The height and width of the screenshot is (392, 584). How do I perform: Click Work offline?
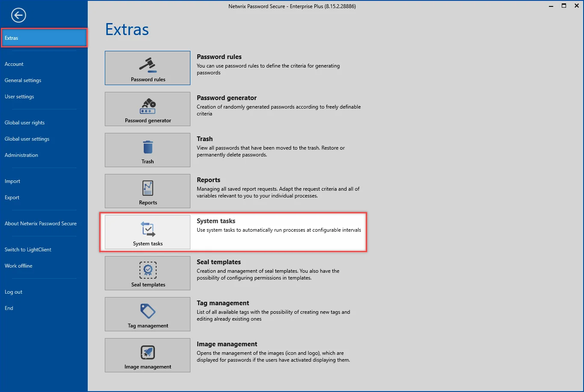(18, 266)
